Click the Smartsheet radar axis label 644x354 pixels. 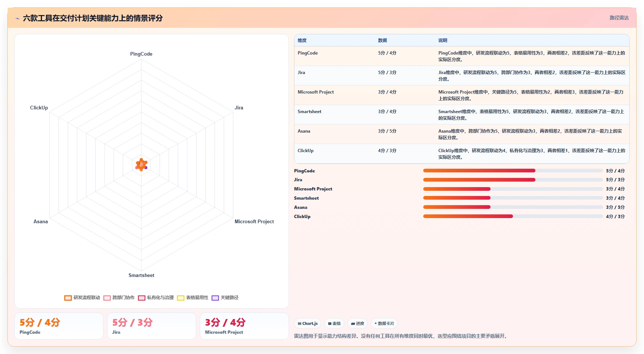tap(141, 275)
